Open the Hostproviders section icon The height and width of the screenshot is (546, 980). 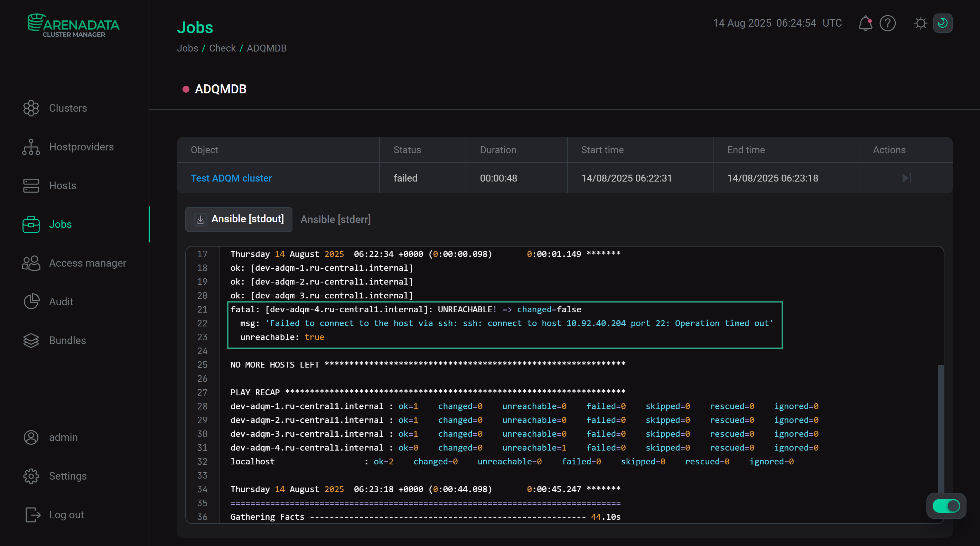pyautogui.click(x=31, y=147)
